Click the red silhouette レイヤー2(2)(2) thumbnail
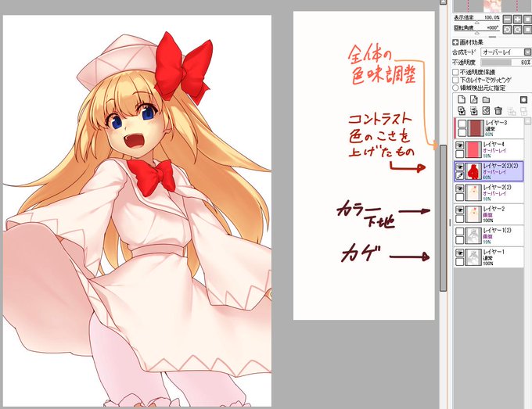Image resolution: width=532 pixels, height=409 pixels. (x=473, y=171)
